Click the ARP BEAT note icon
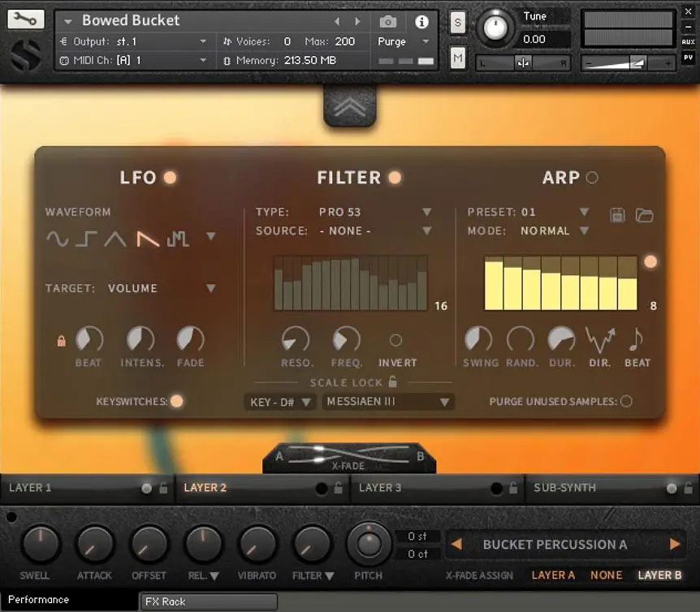Screen dimensions: 700x612 click(636, 339)
